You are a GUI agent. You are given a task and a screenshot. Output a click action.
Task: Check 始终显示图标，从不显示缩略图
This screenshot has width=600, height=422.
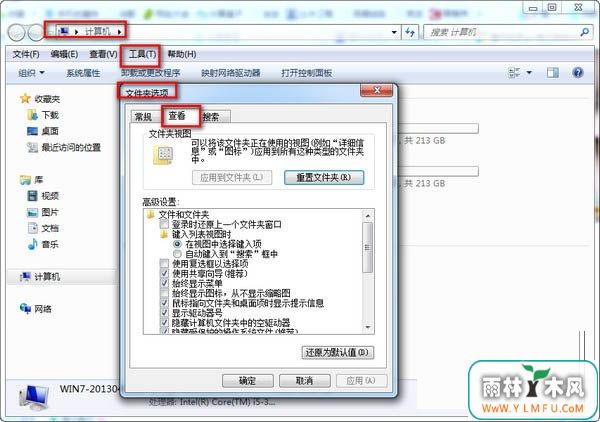164,293
